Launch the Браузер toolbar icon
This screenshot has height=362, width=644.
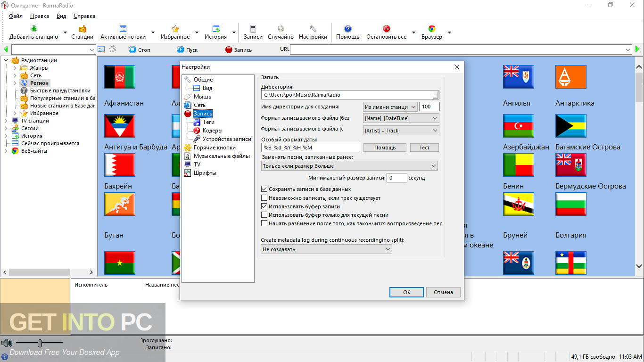click(x=431, y=32)
